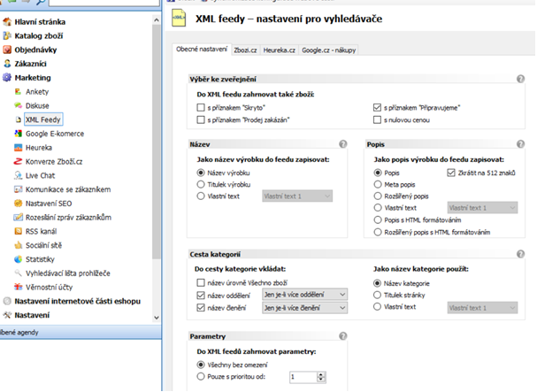Go to Objednávky section

click(x=37, y=50)
